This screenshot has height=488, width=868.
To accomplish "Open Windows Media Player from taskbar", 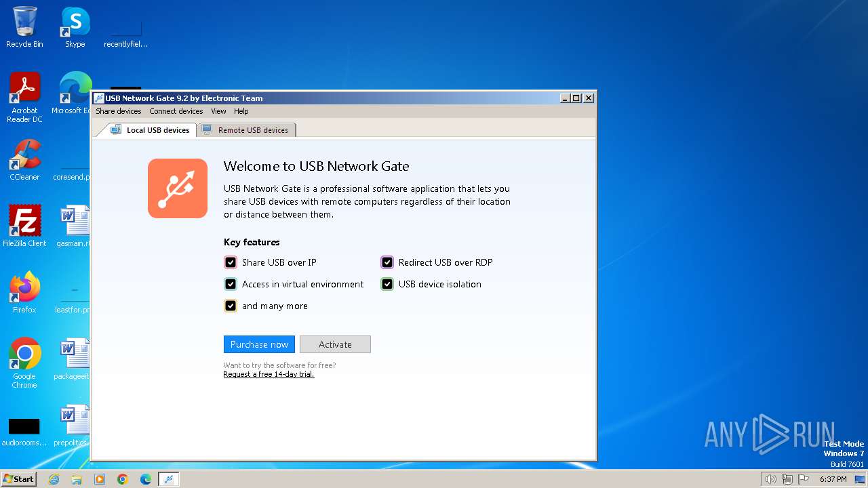I will coord(100,479).
